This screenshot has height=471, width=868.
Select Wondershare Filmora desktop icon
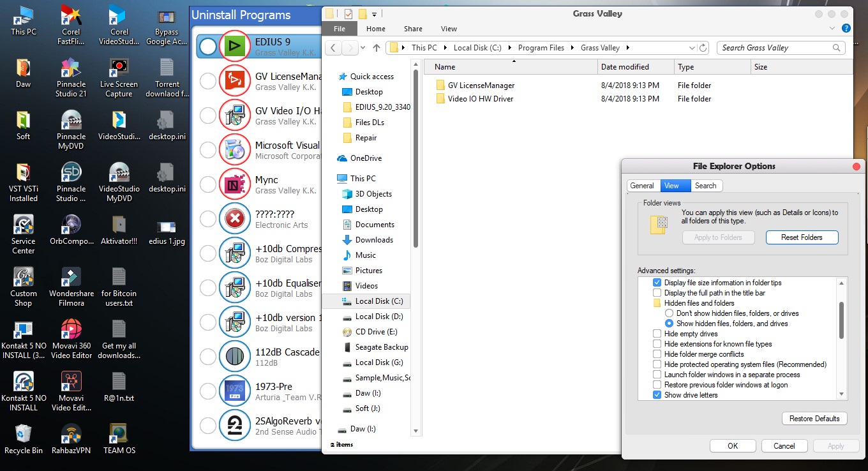tap(71, 286)
